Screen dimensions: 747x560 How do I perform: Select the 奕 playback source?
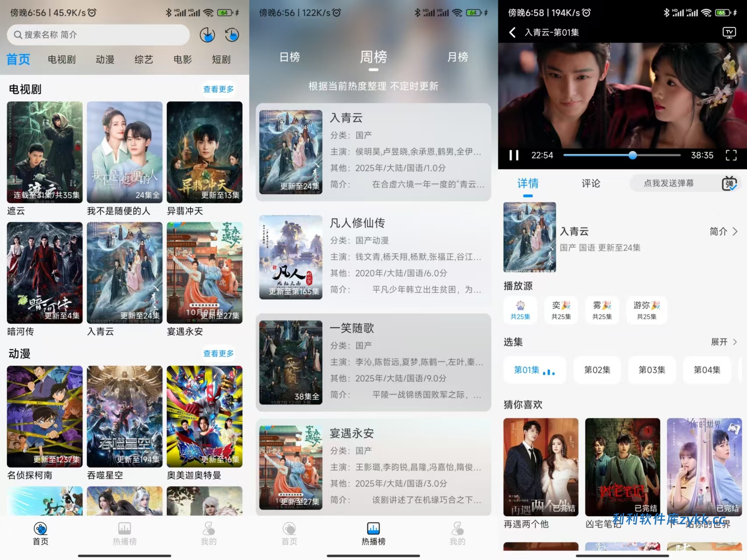561,310
